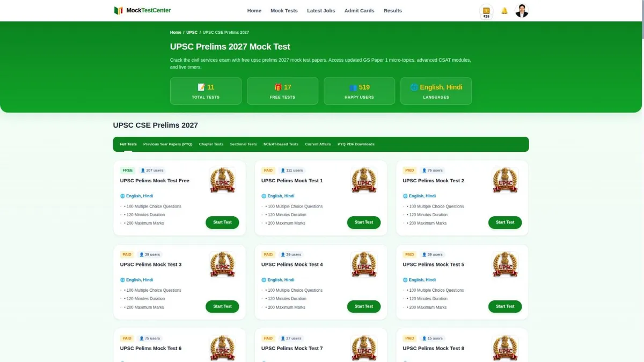Viewport: 644px width, 362px height.
Task: Click the 207 users badge icon
Action: click(143, 171)
